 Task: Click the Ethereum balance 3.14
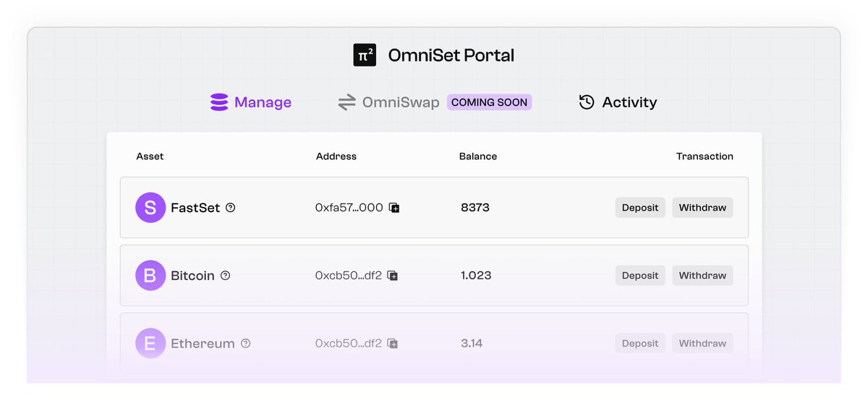pyautogui.click(x=472, y=344)
